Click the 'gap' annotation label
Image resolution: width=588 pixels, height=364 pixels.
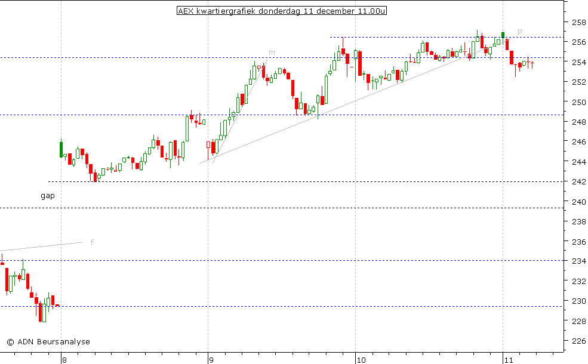coord(48,196)
